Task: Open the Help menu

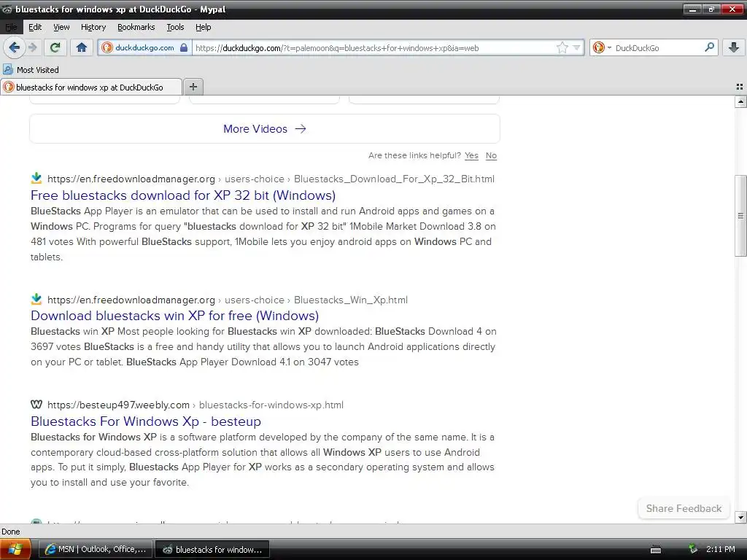Action: pyautogui.click(x=204, y=27)
